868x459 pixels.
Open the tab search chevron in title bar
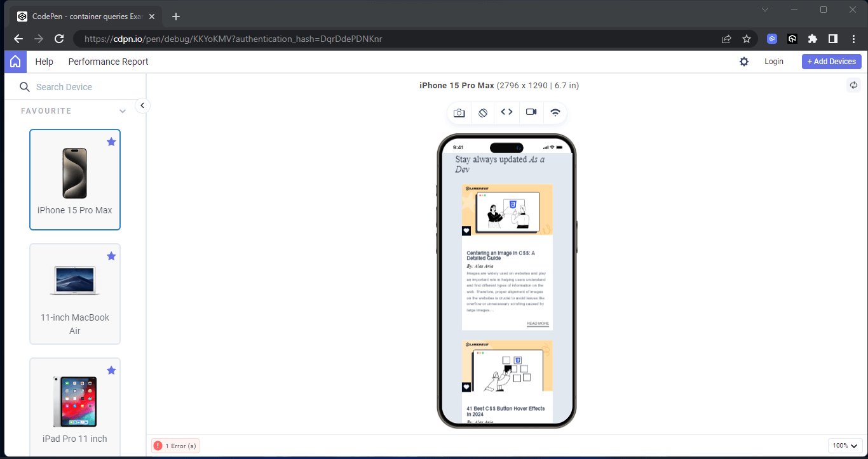(765, 10)
